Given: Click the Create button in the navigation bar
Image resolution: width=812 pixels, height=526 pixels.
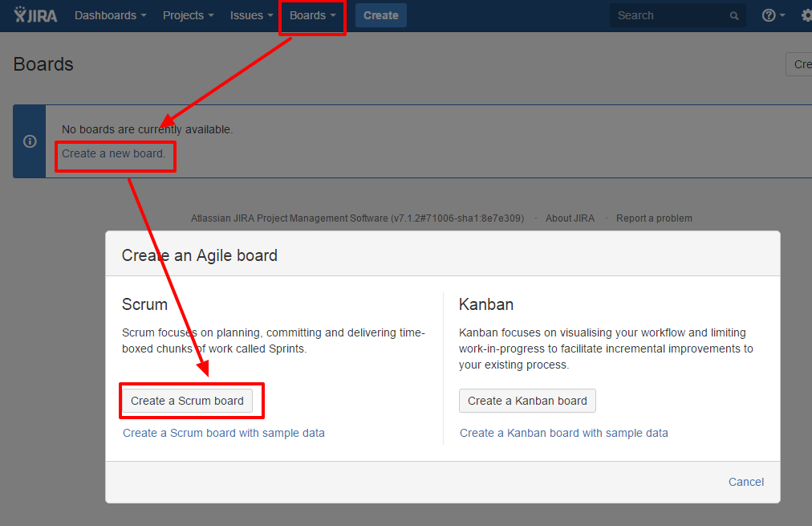Looking at the screenshot, I should click(x=380, y=14).
